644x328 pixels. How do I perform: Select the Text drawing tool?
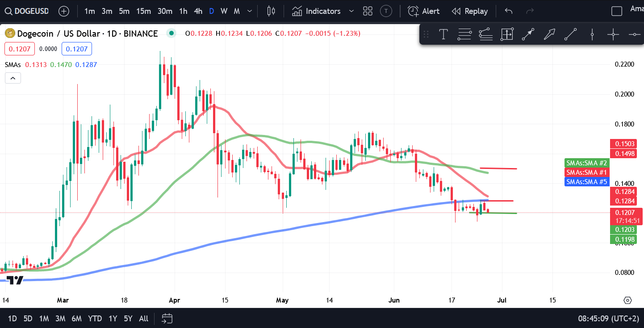pos(443,34)
